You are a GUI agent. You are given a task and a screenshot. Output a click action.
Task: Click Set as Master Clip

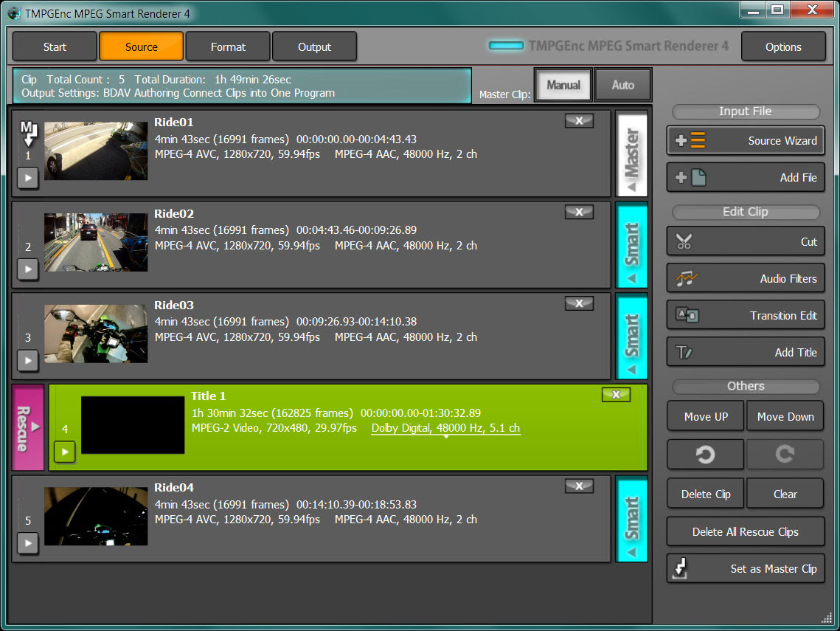[746, 568]
